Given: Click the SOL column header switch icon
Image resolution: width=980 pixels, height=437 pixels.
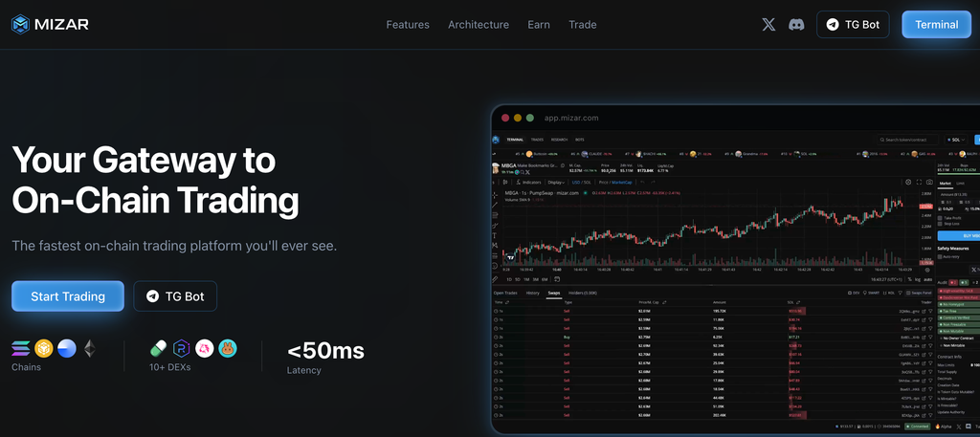Looking at the screenshot, I should pos(798,302).
